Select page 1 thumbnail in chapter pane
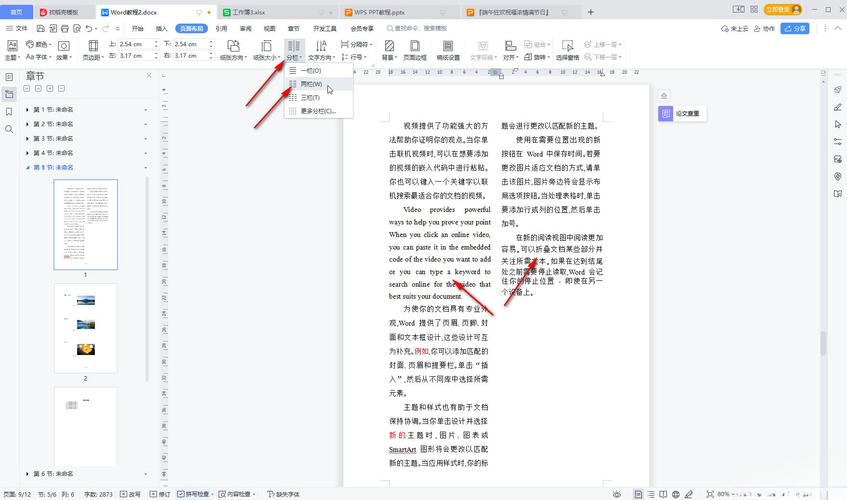Viewport: 847px width, 500px height. (x=85, y=225)
